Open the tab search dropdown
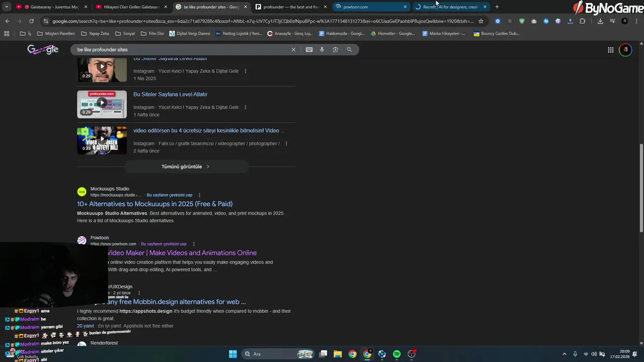Image resolution: width=644 pixels, height=362 pixels. coord(7,7)
